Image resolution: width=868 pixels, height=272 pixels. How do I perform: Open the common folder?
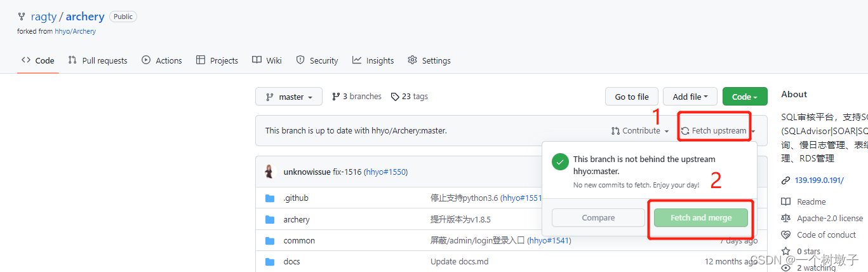[x=299, y=240]
